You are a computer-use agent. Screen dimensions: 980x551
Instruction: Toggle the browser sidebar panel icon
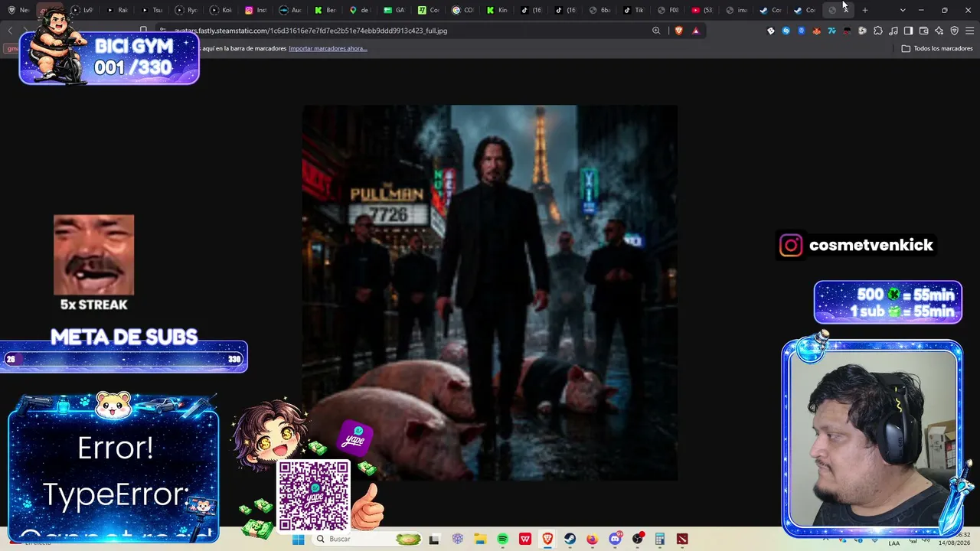(908, 31)
